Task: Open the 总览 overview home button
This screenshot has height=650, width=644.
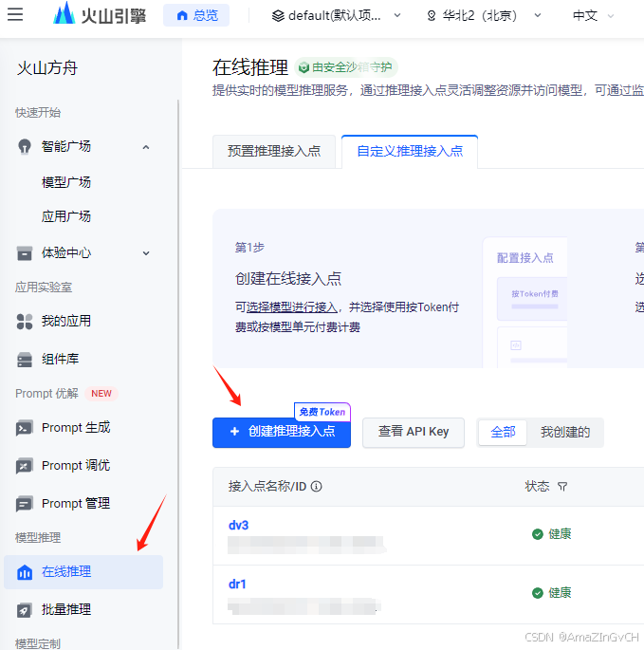Action: point(196,15)
